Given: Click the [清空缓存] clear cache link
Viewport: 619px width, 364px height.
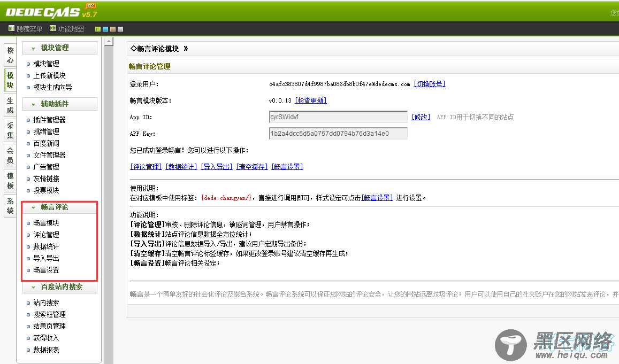Looking at the screenshot, I should click(252, 167).
